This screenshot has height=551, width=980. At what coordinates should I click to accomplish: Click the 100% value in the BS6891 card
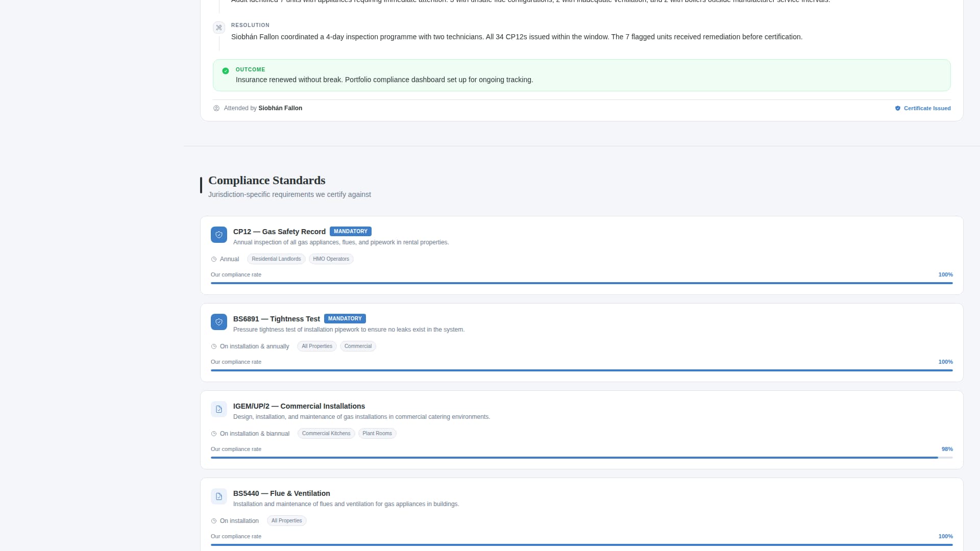945,362
